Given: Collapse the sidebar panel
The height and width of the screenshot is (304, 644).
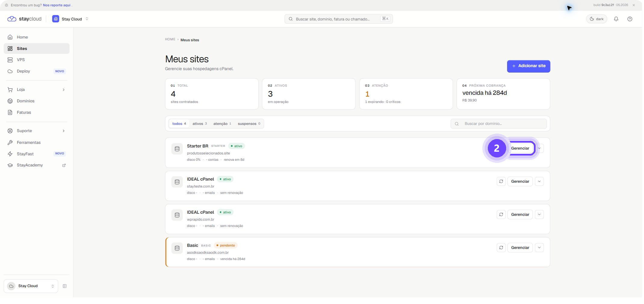Looking at the screenshot, I should point(64,286).
